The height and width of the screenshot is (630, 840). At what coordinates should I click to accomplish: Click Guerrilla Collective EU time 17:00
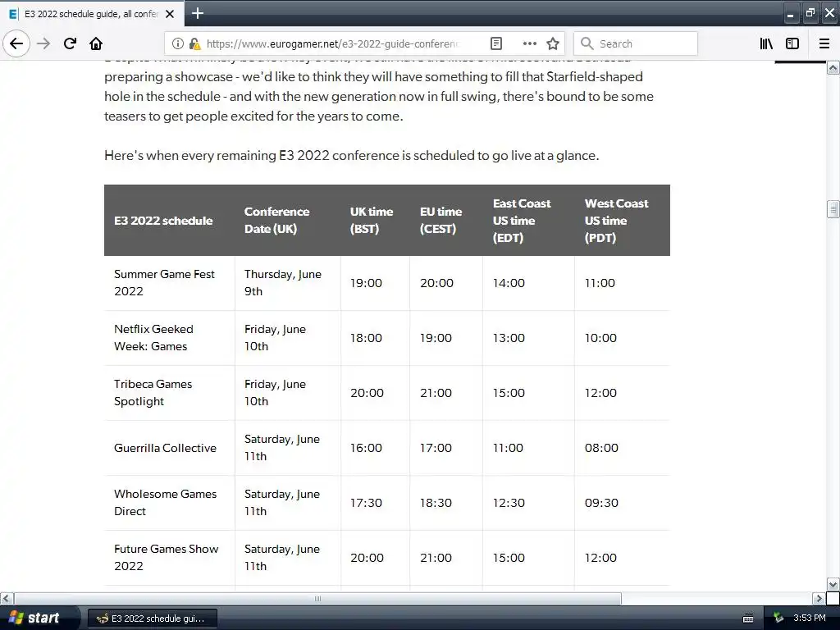point(436,448)
